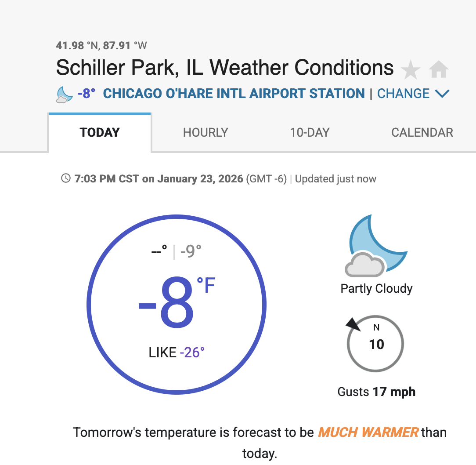
Task: Click the home icon beside the title
Action: tap(439, 70)
